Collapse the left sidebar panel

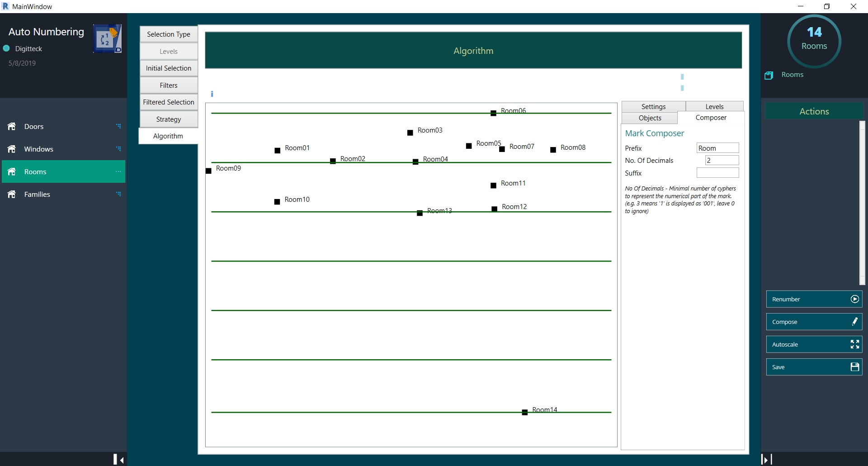119,459
